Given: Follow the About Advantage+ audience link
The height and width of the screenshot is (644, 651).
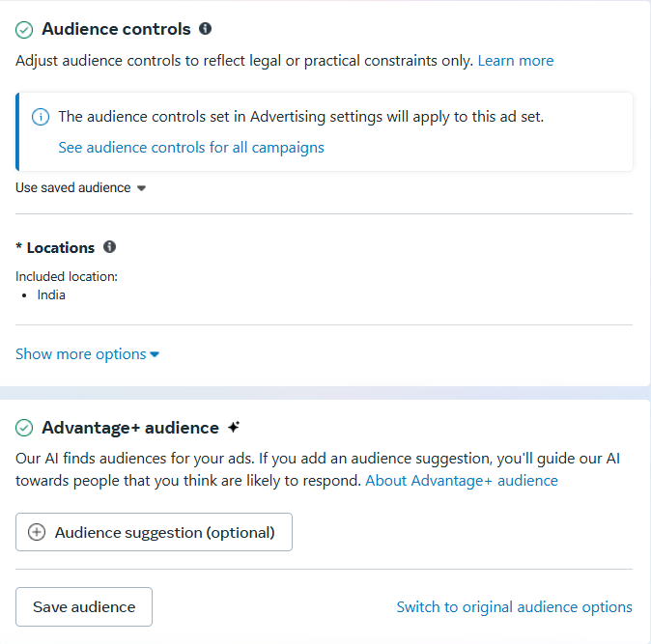Looking at the screenshot, I should pos(461,480).
